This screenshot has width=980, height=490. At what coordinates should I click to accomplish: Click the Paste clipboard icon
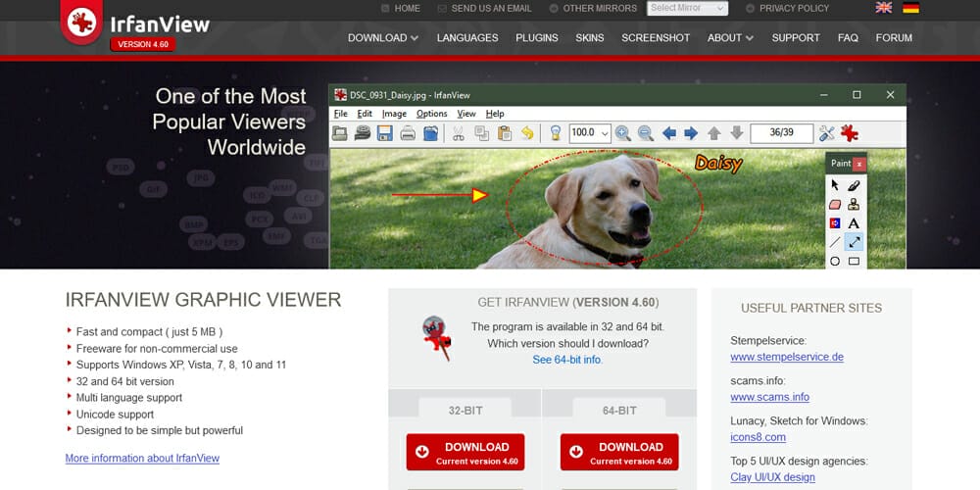pyautogui.click(x=505, y=133)
